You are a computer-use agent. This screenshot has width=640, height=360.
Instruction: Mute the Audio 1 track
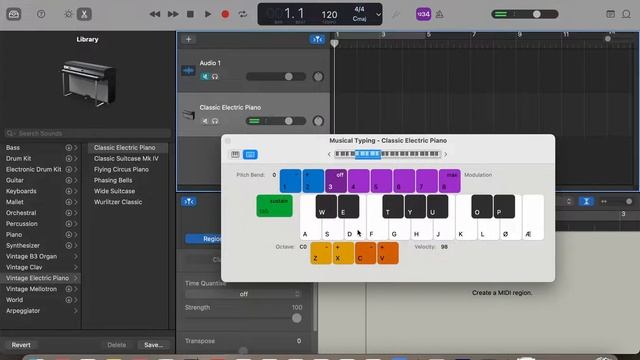point(205,76)
